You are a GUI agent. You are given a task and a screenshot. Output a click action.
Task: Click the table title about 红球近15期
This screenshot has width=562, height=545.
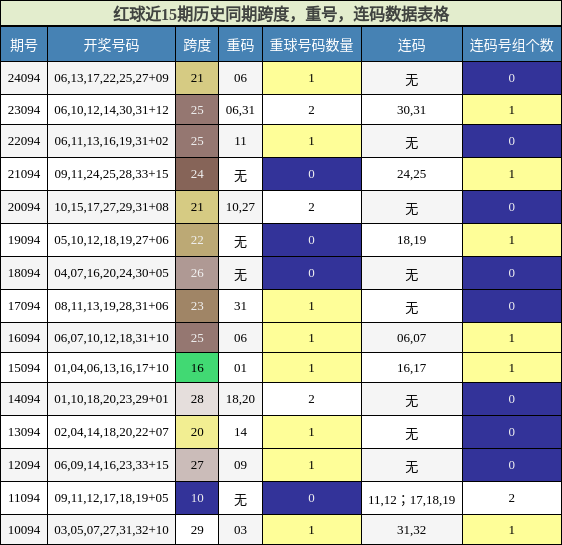click(x=281, y=14)
